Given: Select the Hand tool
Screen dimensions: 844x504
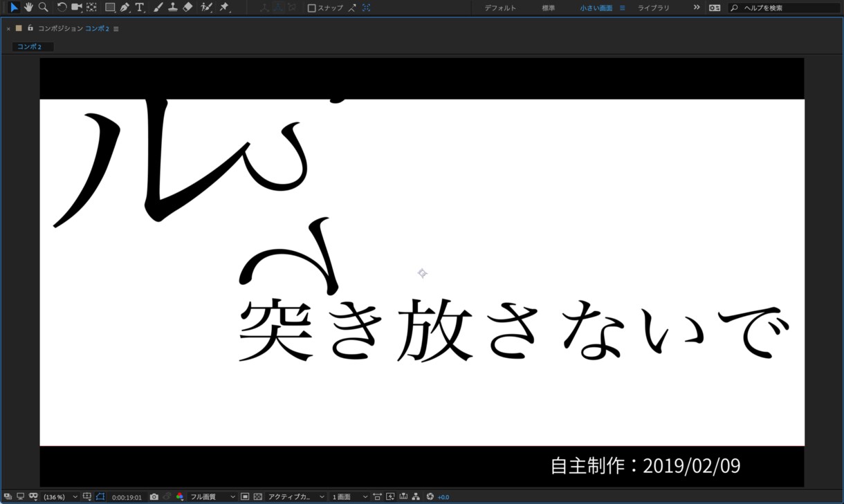Looking at the screenshot, I should 28,8.
